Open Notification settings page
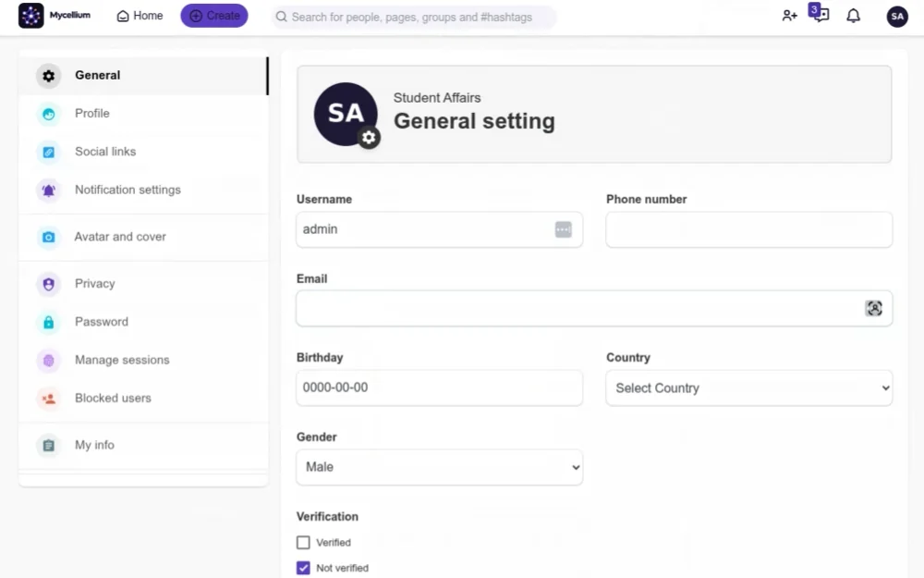Viewport: 924px width, 578px height. tap(143, 190)
